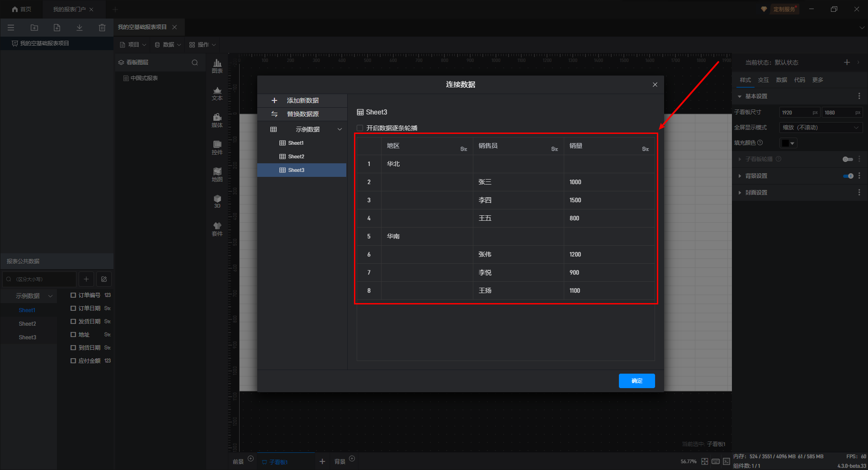The image size is (868, 470).
Task: Open the 控件 controls component panel
Action: tap(217, 147)
